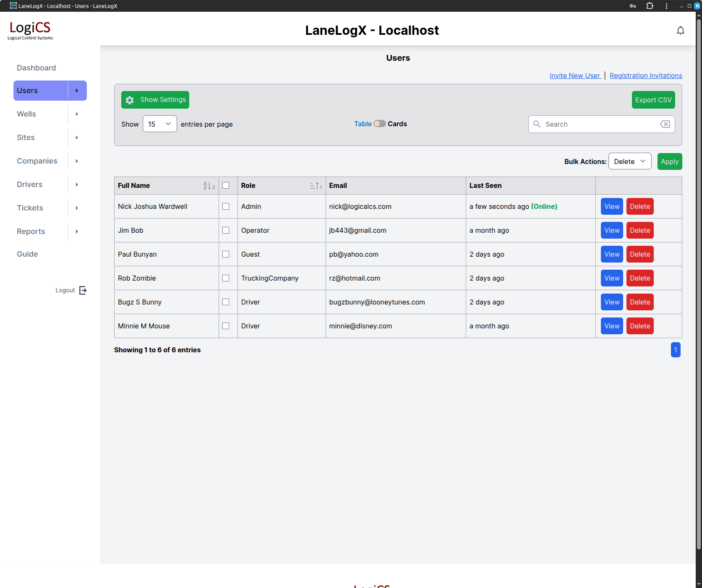Click the LogiCS logo in header
This screenshot has height=588, width=702.
[x=30, y=30]
